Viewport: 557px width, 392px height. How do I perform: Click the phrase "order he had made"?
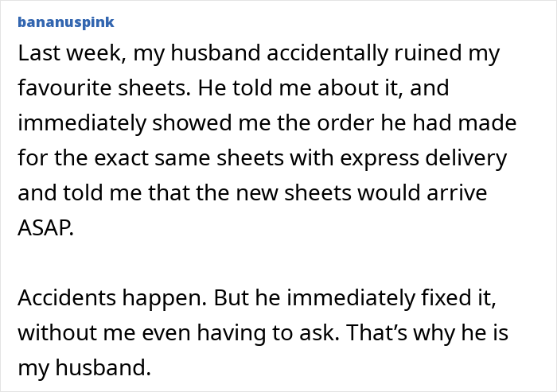(417, 123)
